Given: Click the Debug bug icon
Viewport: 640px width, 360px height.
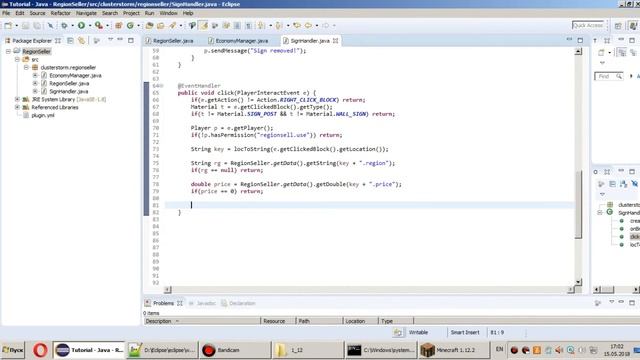Looking at the screenshot, I should [64, 25].
